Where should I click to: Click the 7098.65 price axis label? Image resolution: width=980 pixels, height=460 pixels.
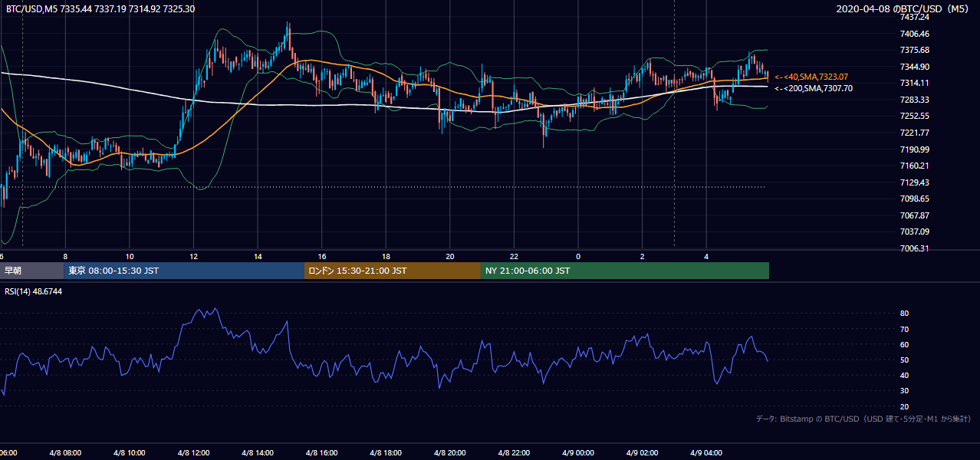pos(914,199)
